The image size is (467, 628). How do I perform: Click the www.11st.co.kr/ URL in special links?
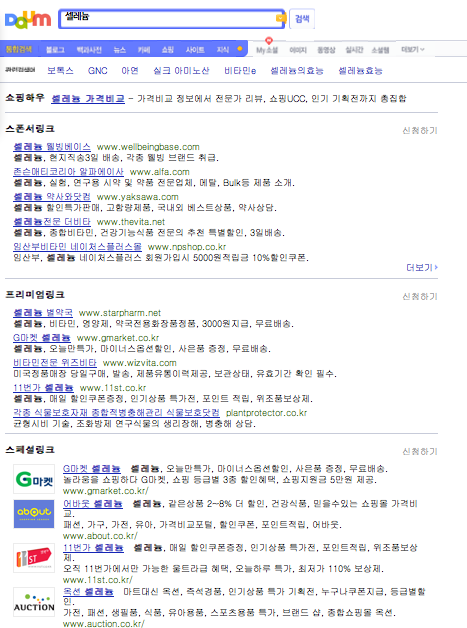(x=98, y=580)
